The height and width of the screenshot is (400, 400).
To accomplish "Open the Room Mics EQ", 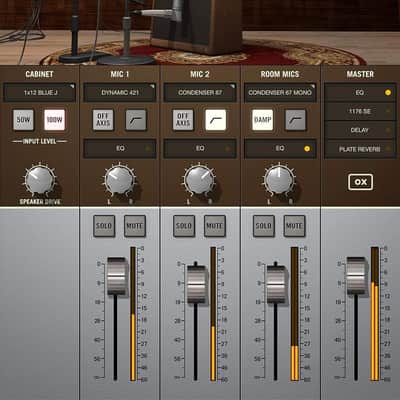I will (280, 149).
